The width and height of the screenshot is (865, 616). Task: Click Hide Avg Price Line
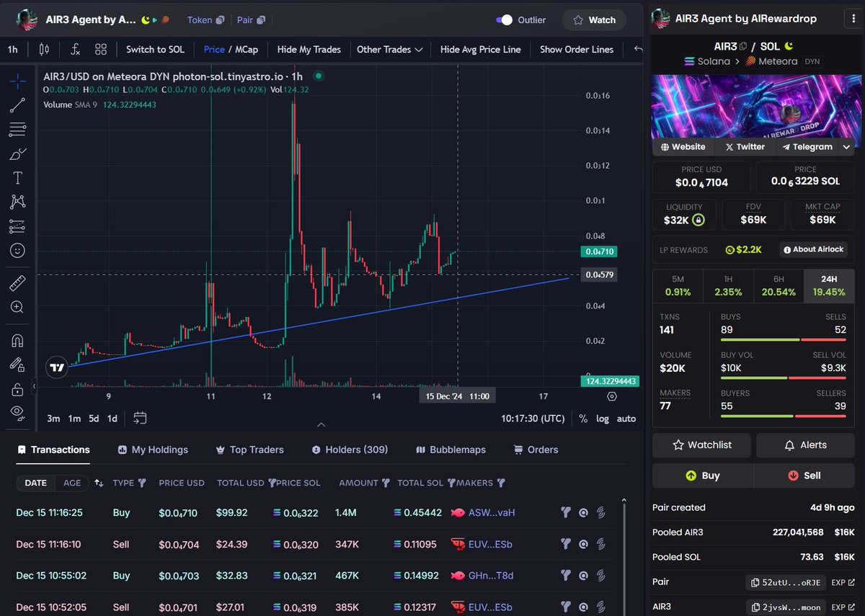point(481,49)
